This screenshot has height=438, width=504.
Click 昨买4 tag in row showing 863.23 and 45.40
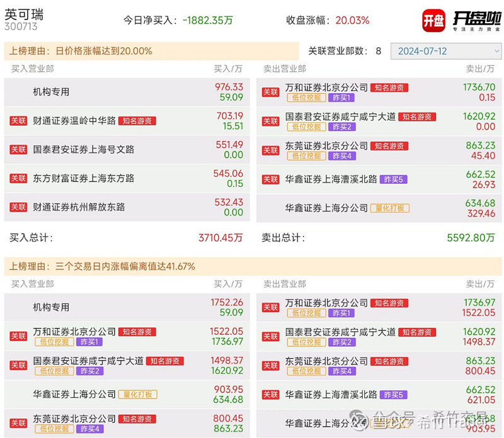point(342,156)
